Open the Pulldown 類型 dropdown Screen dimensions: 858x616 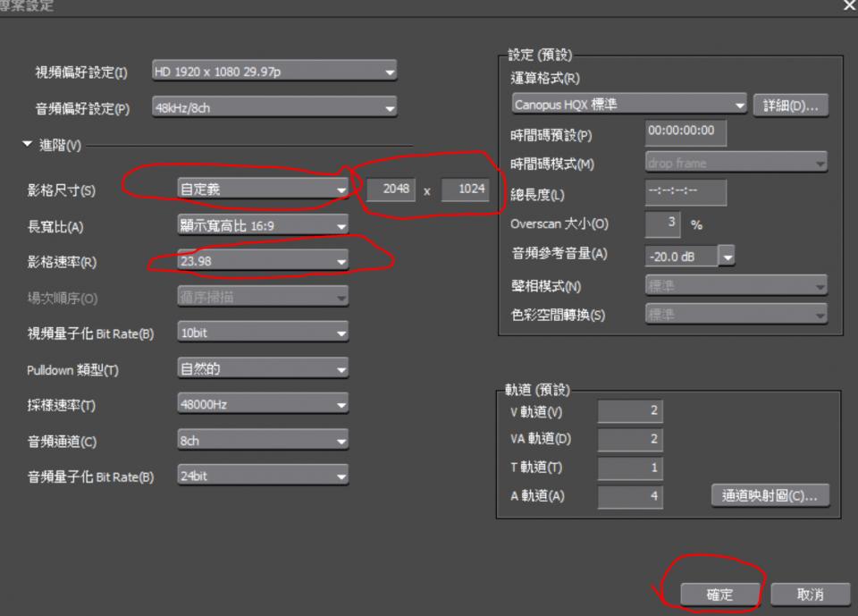tap(263, 368)
